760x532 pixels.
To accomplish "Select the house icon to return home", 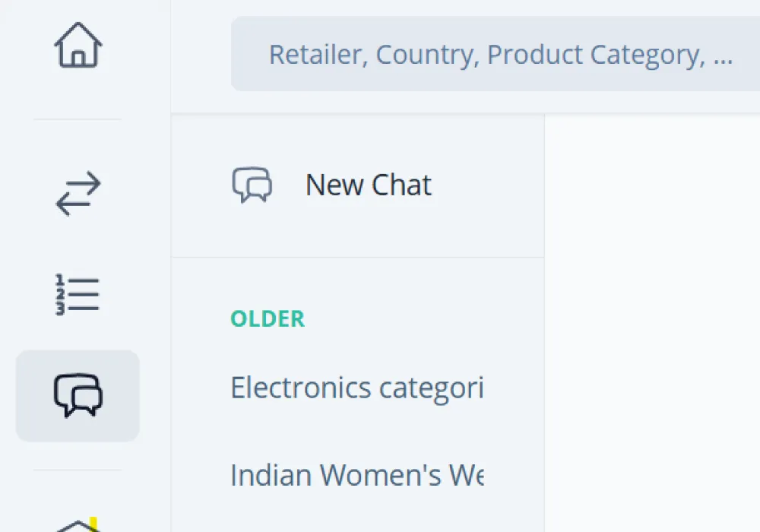I will pos(77,45).
